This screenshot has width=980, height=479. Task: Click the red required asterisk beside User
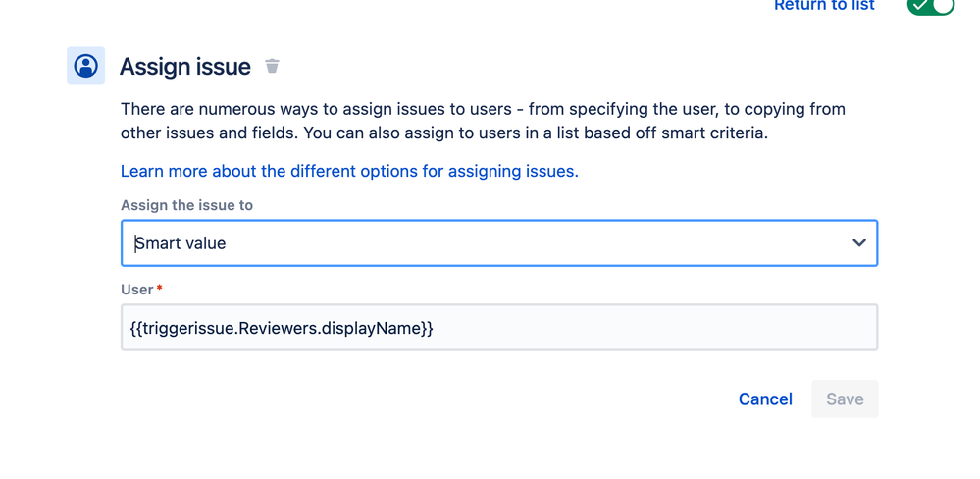159,289
